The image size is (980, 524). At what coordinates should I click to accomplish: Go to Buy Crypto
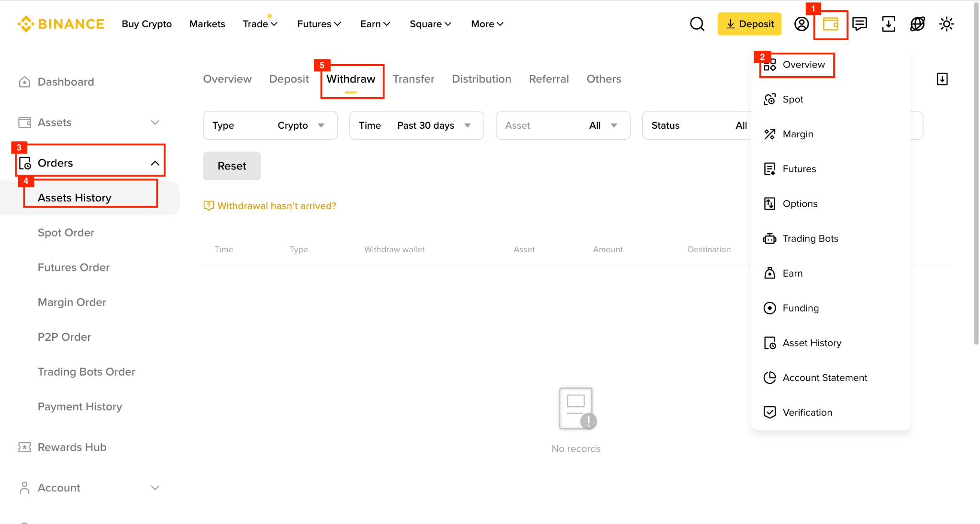[x=146, y=24]
